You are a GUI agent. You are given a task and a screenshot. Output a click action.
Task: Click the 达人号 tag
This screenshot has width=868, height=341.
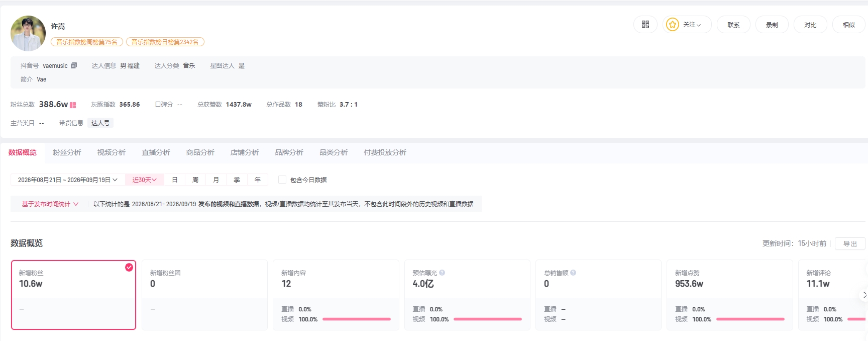[100, 123]
